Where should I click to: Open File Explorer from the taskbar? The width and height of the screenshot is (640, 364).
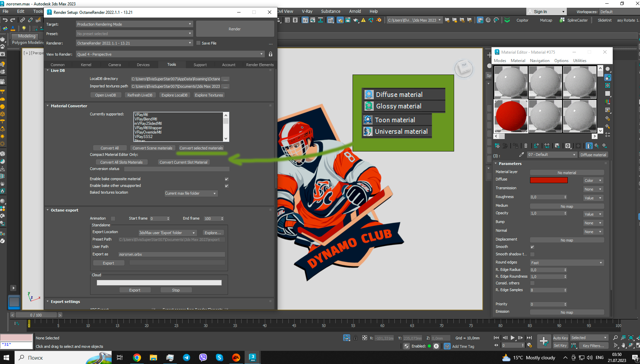tap(153, 358)
